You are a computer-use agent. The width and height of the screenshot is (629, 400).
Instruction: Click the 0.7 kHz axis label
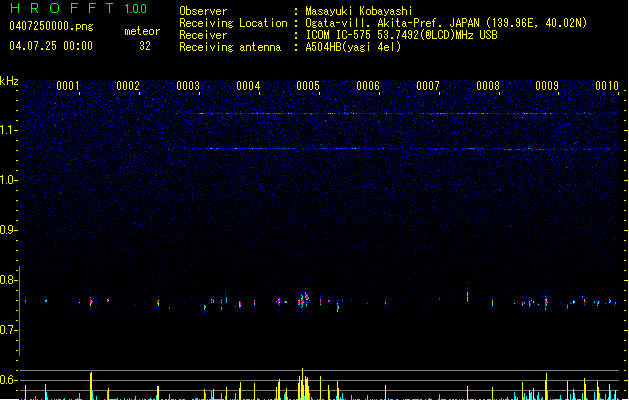pyautogui.click(x=8, y=330)
